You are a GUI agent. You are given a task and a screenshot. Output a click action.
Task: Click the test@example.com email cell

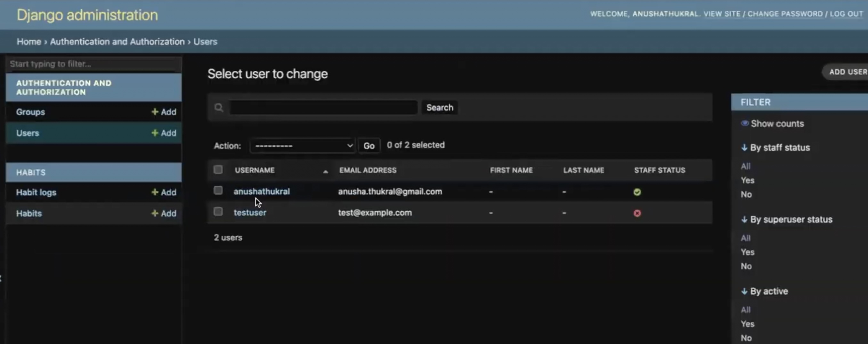(x=375, y=213)
